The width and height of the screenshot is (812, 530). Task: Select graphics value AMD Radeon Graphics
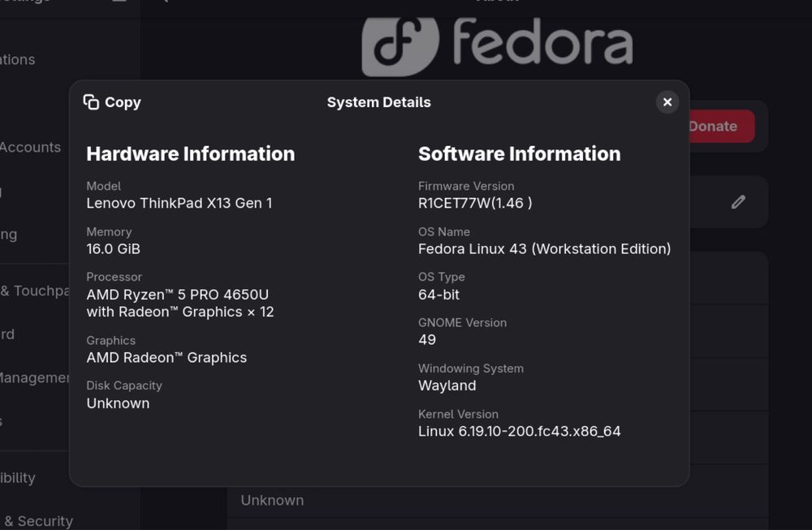click(x=166, y=358)
